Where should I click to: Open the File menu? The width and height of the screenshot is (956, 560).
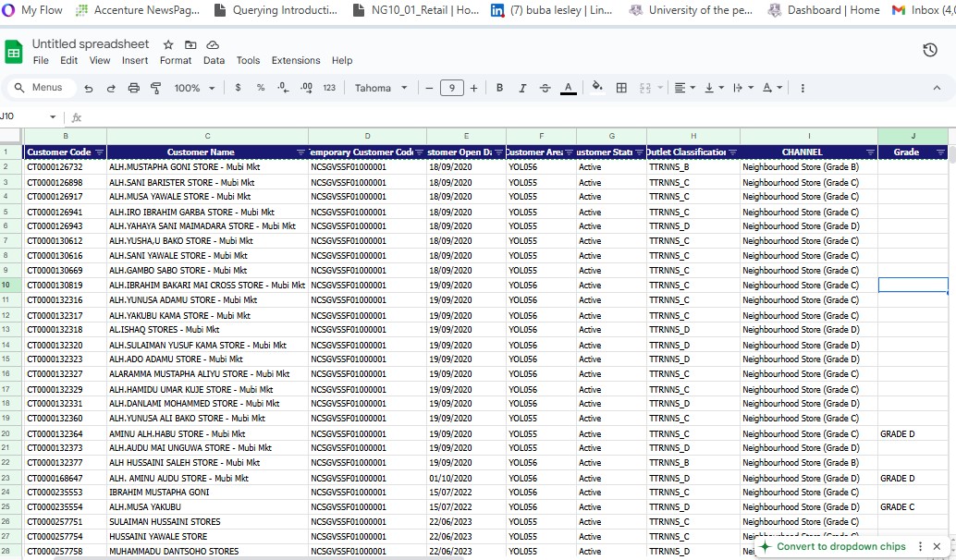coord(41,60)
